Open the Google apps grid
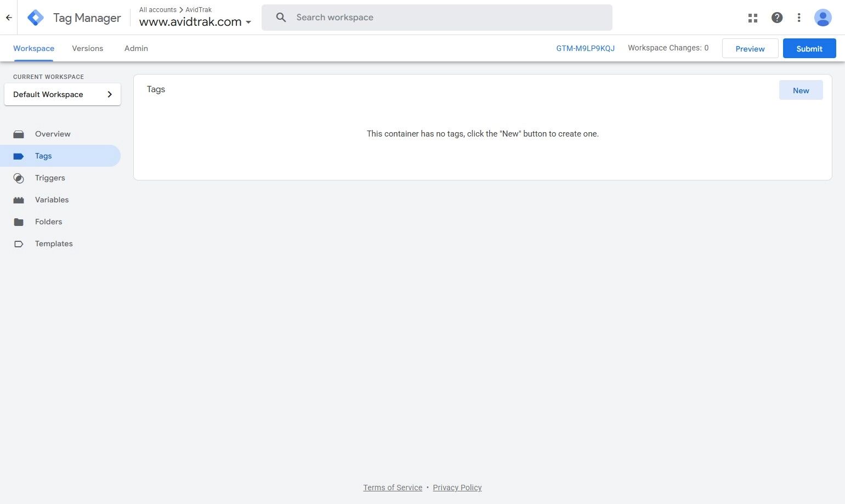845x504 pixels. point(752,18)
